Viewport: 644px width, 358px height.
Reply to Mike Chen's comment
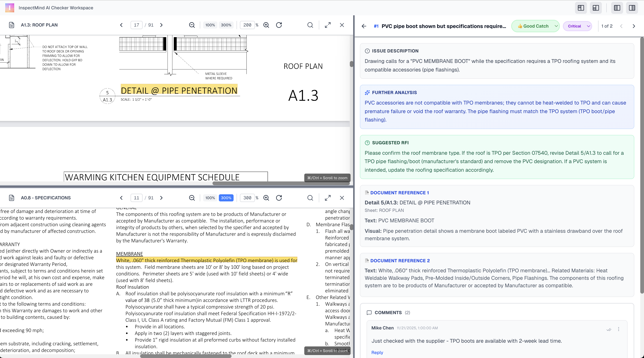[x=377, y=353]
